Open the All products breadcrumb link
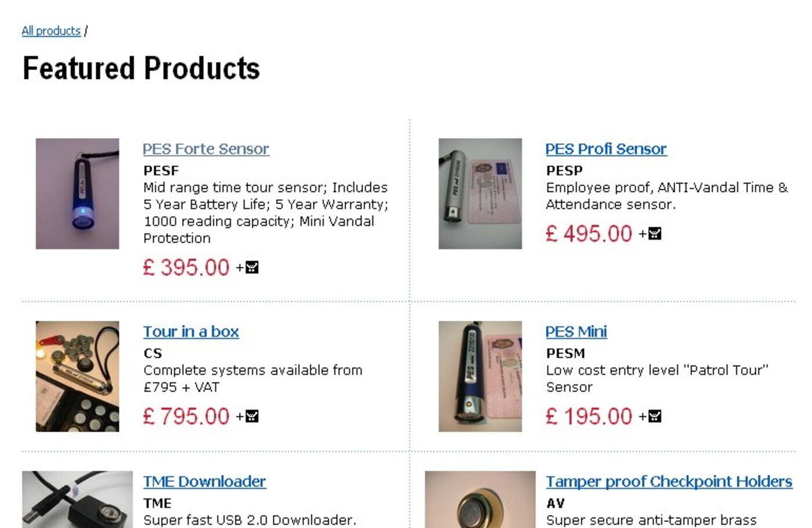The image size is (812, 528). point(51,31)
